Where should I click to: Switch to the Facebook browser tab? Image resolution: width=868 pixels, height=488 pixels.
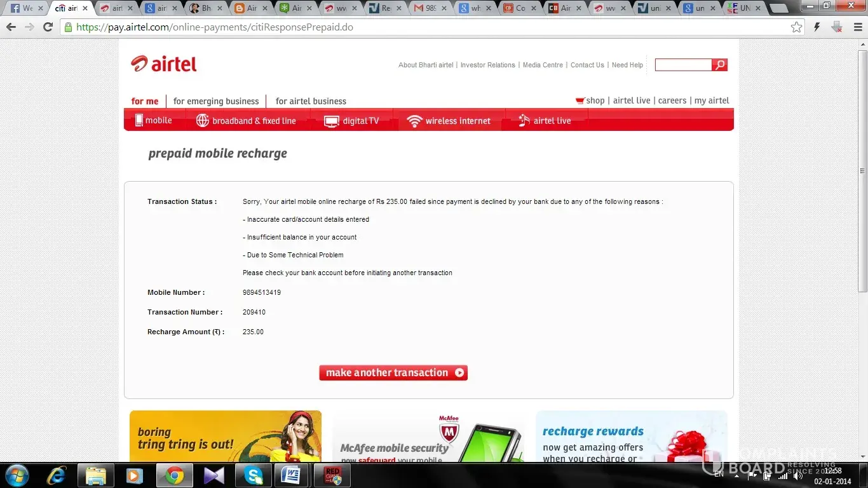(22, 8)
